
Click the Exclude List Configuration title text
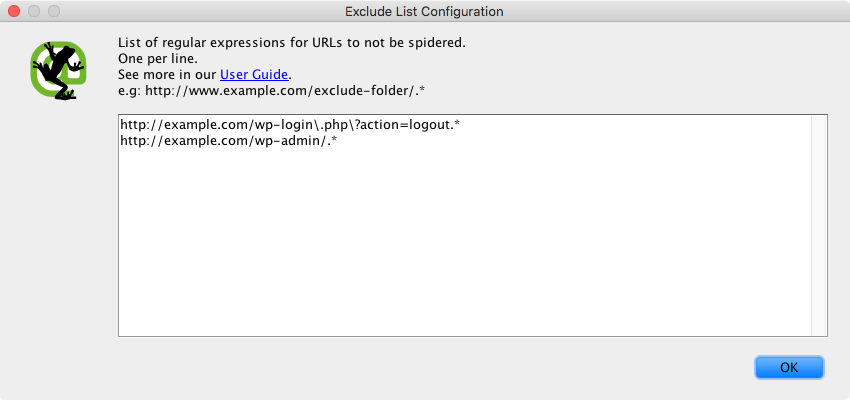point(424,11)
